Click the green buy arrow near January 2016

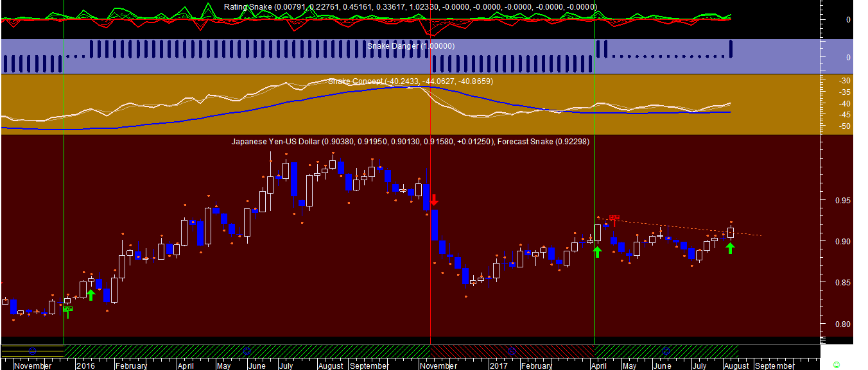pyautogui.click(x=91, y=295)
